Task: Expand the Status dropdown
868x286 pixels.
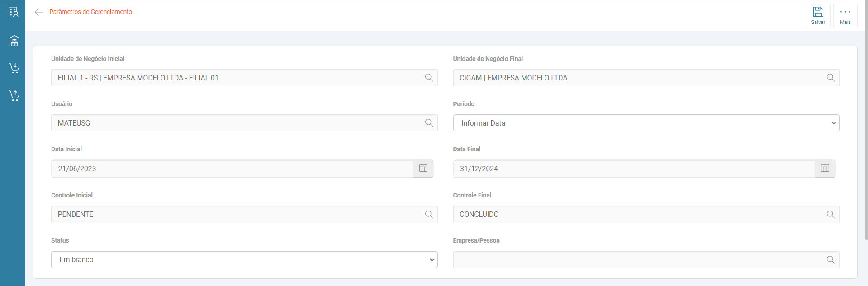Action: pyautogui.click(x=244, y=260)
